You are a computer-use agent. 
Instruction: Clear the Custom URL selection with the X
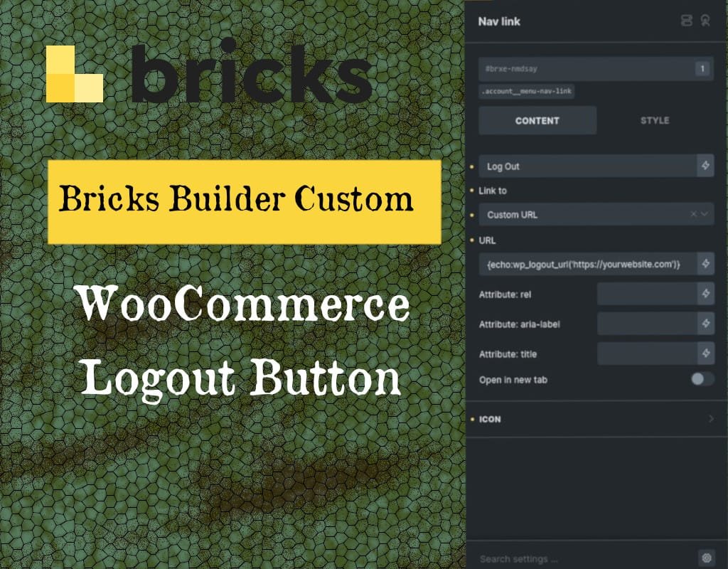click(x=693, y=214)
